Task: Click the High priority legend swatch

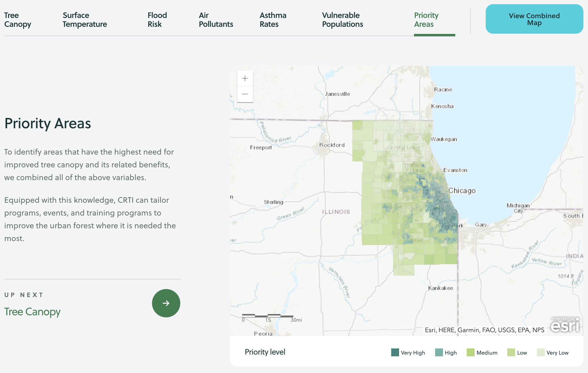Action: point(439,352)
